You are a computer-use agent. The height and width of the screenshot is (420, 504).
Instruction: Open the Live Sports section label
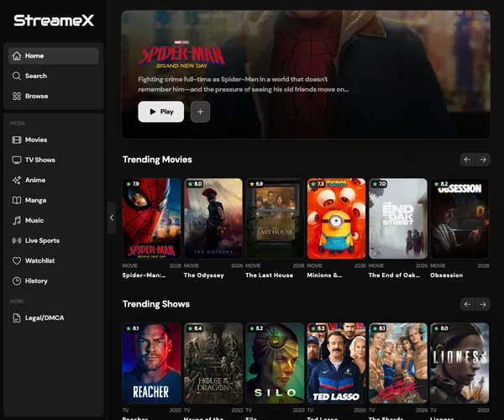(43, 241)
